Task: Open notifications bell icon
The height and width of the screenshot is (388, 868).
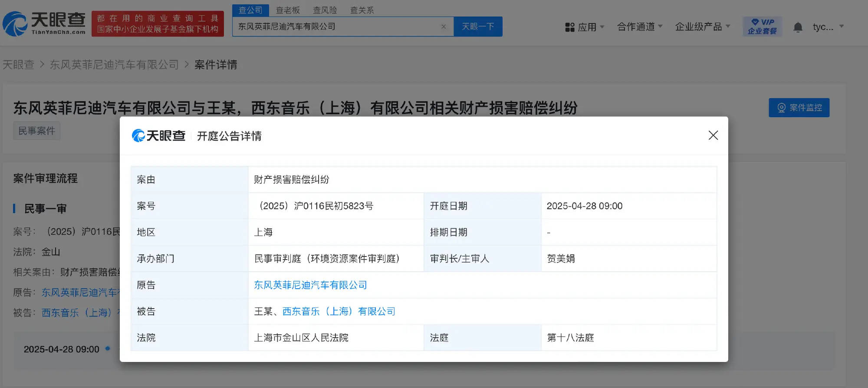Action: point(798,27)
